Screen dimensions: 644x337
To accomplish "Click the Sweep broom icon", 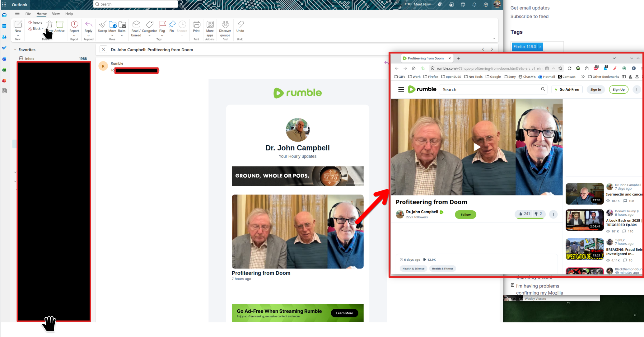I will click(x=102, y=25).
